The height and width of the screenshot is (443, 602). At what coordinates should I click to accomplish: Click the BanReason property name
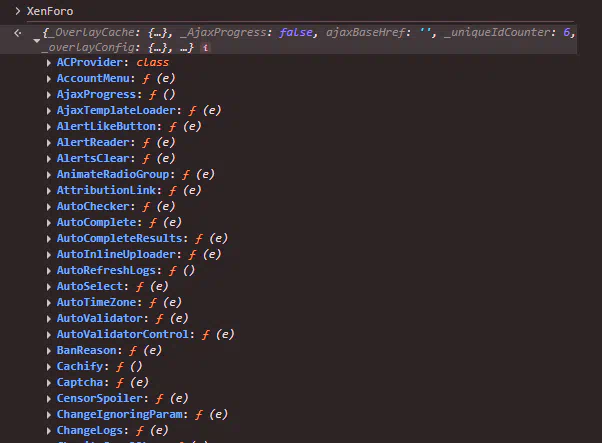pos(86,350)
